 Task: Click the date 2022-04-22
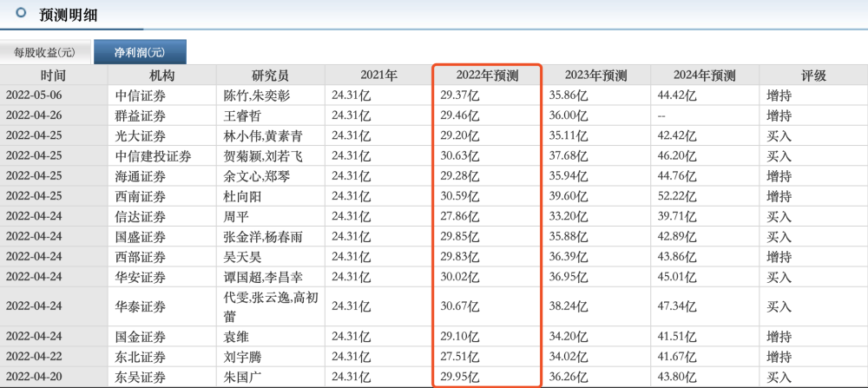click(x=34, y=357)
